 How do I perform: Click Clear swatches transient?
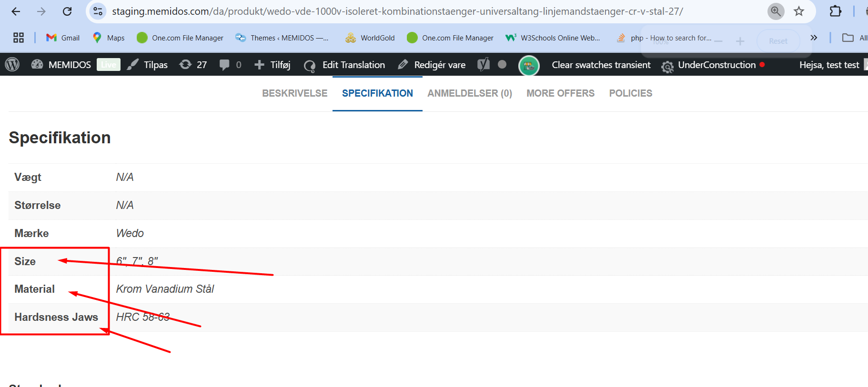(x=601, y=65)
